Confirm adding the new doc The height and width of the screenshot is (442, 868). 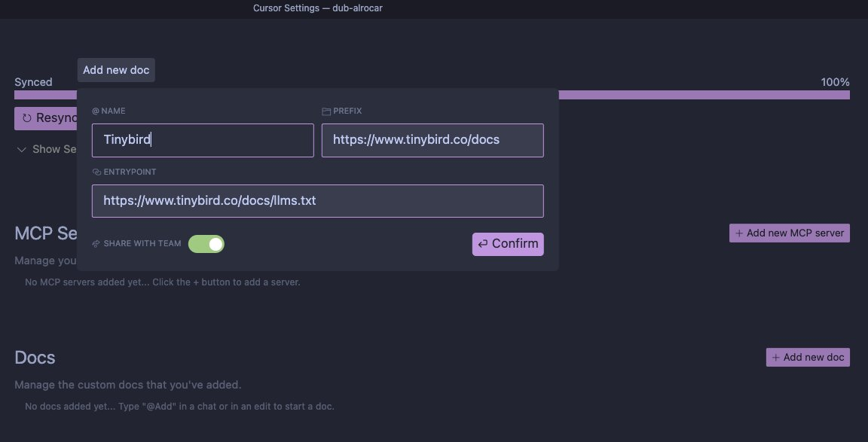coord(508,244)
